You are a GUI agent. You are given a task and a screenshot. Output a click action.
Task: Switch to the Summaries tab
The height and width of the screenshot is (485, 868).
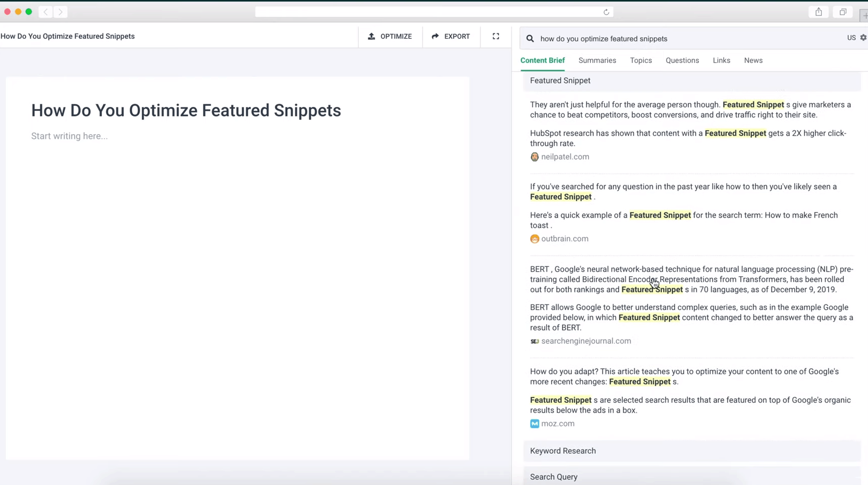597,60
